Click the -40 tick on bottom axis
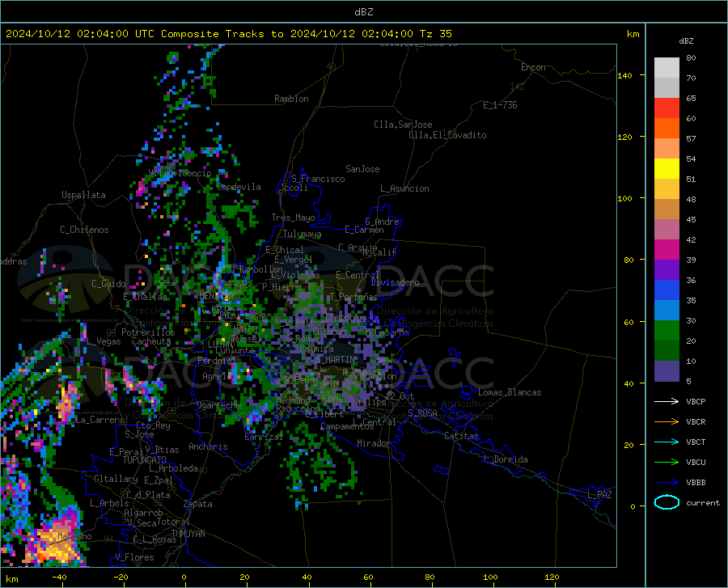 59,577
